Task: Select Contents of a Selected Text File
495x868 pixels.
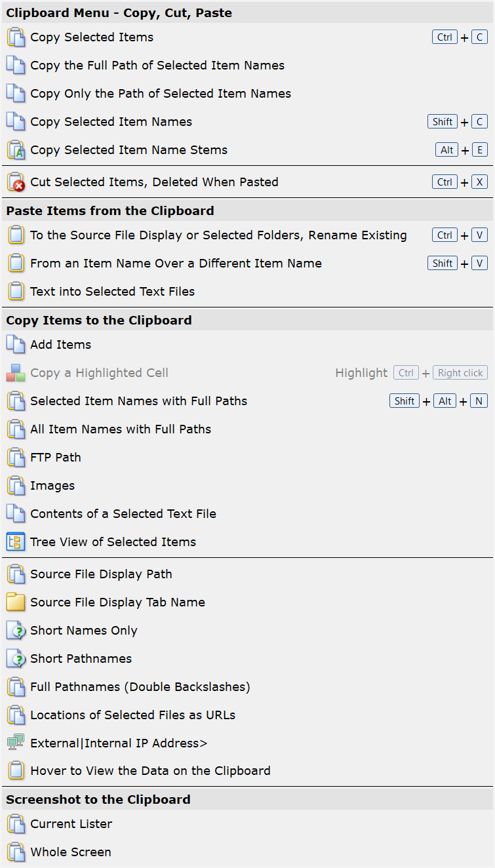Action: [247, 514]
